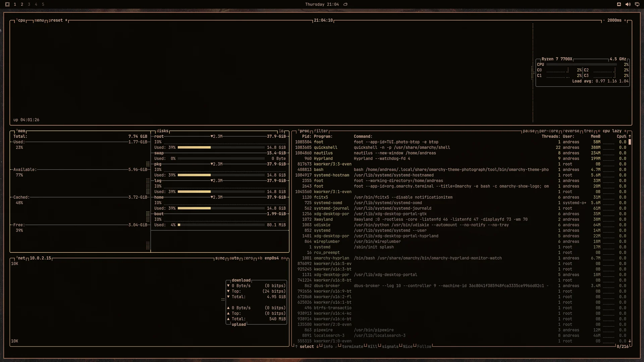The height and width of the screenshot is (362, 644).
Task: Click the up arrow by the Cpu% column
Action: point(630,136)
